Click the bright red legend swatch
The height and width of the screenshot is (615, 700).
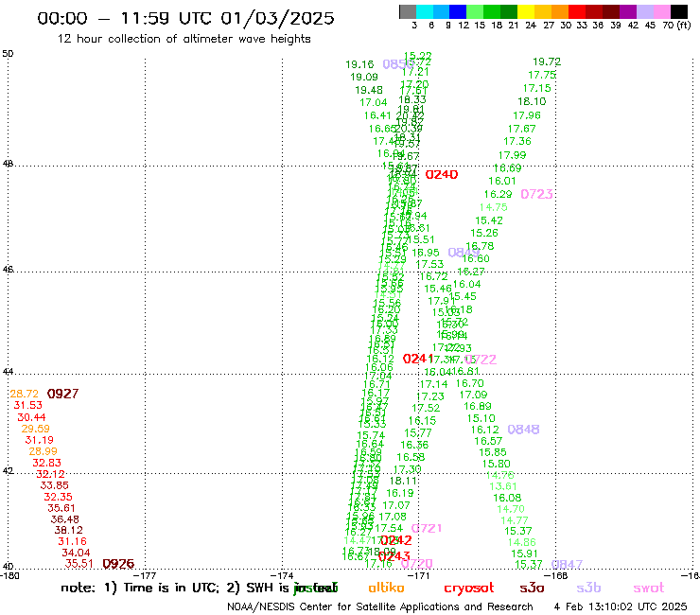coord(577,11)
